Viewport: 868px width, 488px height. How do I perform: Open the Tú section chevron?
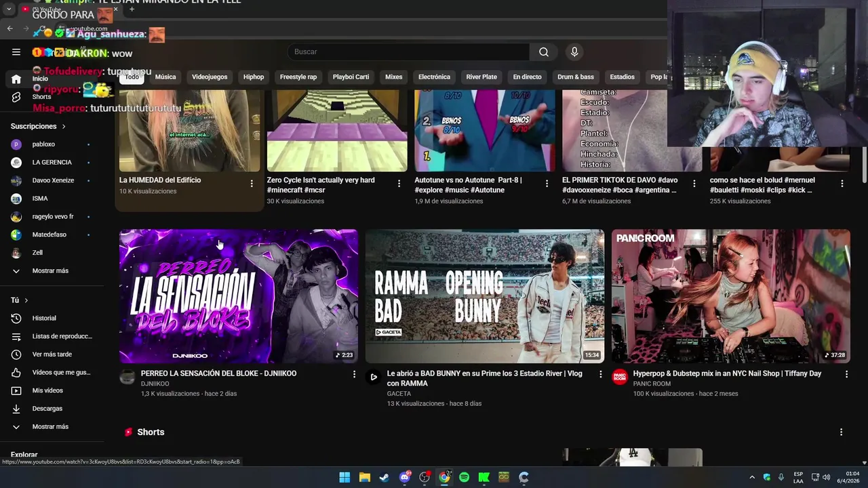point(26,300)
